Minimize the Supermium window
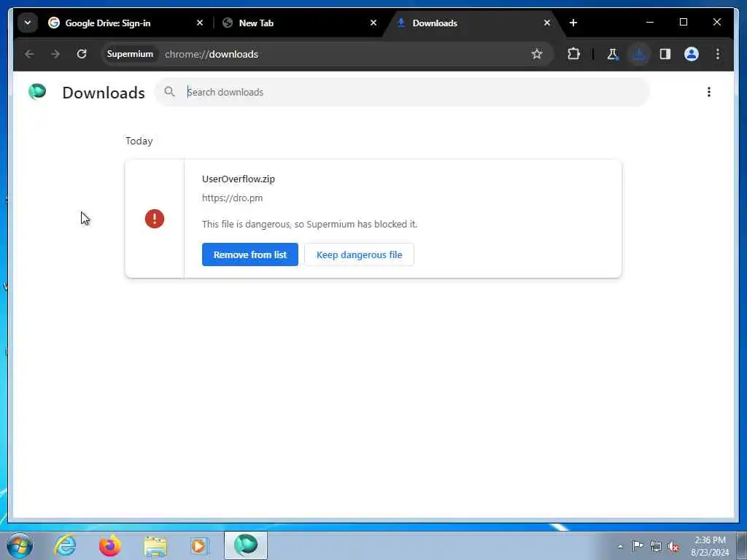This screenshot has height=560, width=747. pos(650,23)
